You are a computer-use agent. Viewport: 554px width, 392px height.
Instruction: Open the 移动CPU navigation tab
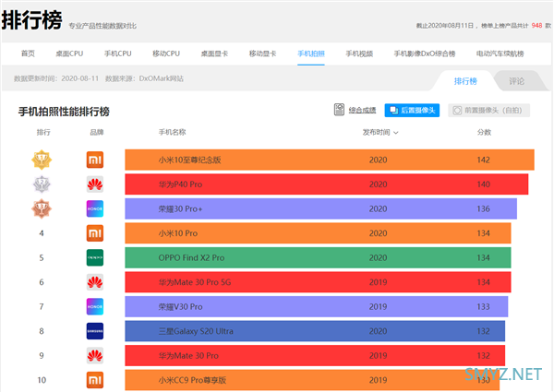(166, 53)
